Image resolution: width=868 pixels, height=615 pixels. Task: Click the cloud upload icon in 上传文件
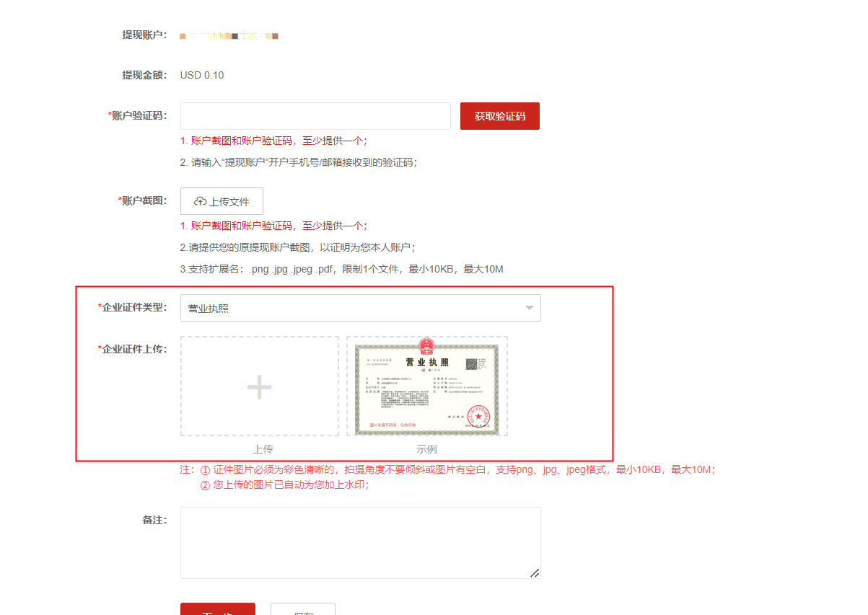pyautogui.click(x=201, y=202)
